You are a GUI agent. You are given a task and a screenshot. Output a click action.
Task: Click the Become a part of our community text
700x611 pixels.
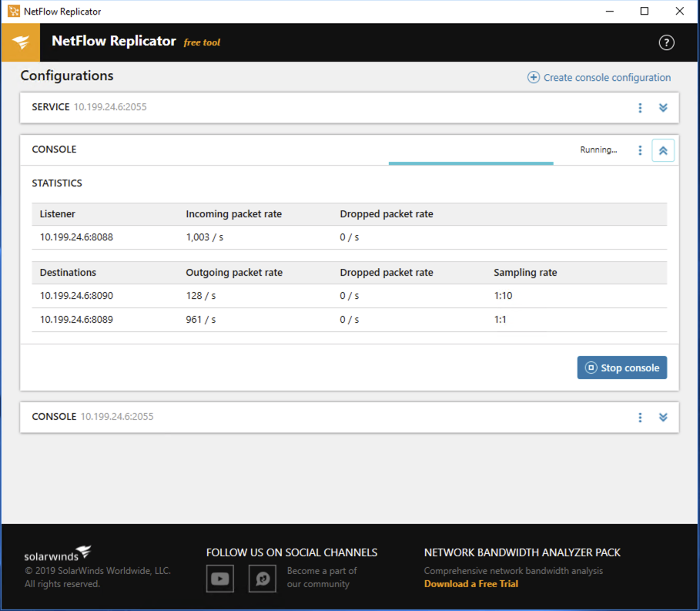[322, 577]
